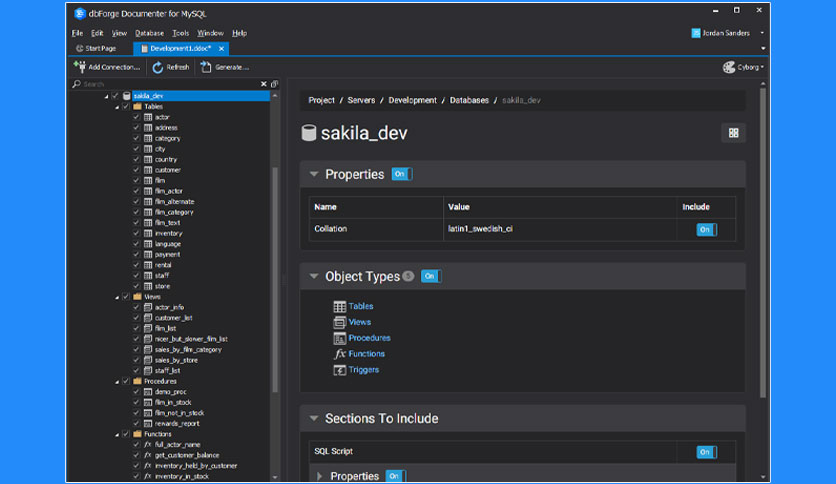Viewport: 836px width, 484px height.
Task: Click the Procedures object type icon
Action: tap(340, 338)
